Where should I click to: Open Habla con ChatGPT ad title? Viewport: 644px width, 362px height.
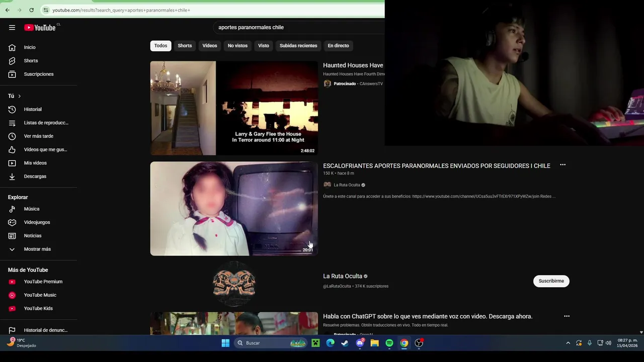point(428,316)
